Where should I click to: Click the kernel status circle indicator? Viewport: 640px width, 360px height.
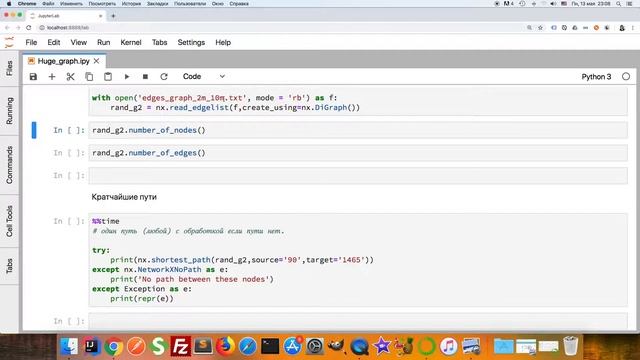click(626, 77)
